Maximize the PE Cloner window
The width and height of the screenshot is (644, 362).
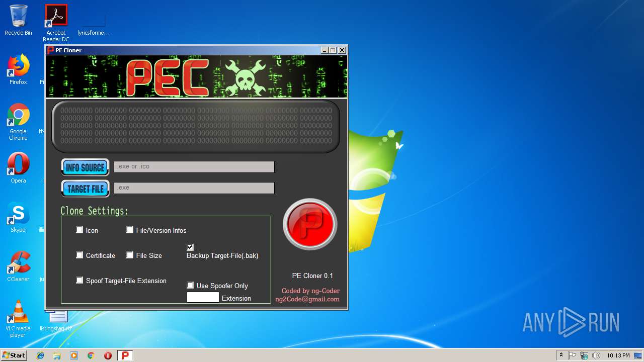tap(333, 50)
